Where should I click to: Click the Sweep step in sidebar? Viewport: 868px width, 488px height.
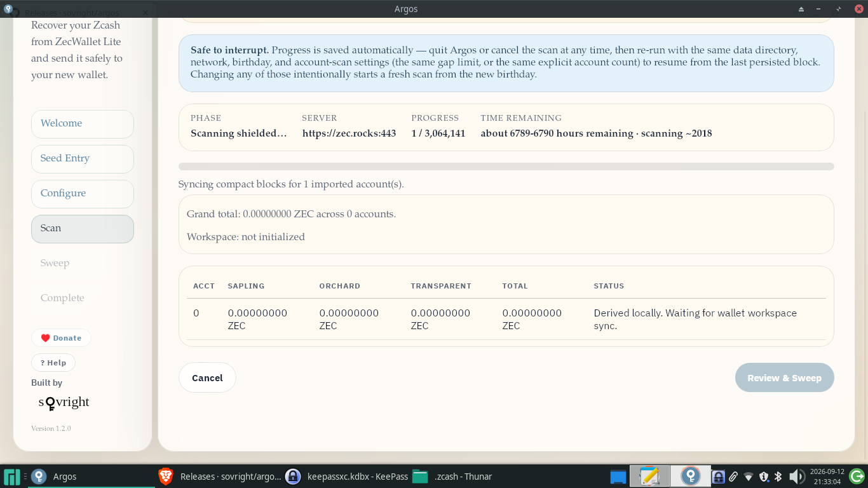pyautogui.click(x=83, y=264)
